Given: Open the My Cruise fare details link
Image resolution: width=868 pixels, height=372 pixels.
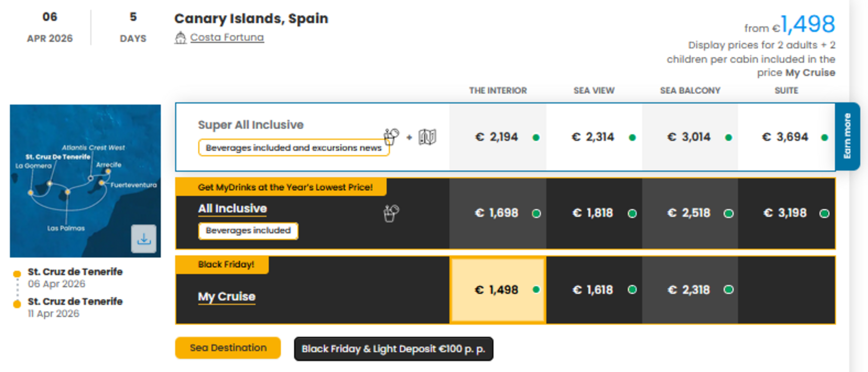Looking at the screenshot, I should 227,296.
